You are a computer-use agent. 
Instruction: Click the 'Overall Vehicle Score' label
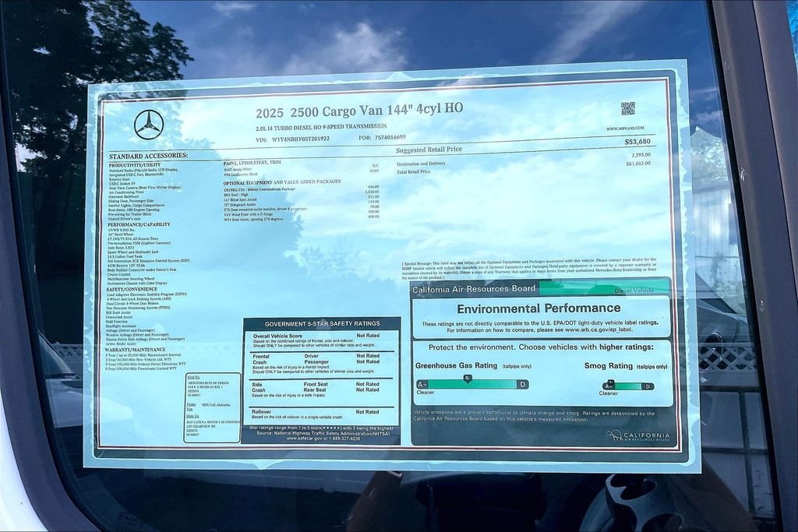[277, 336]
